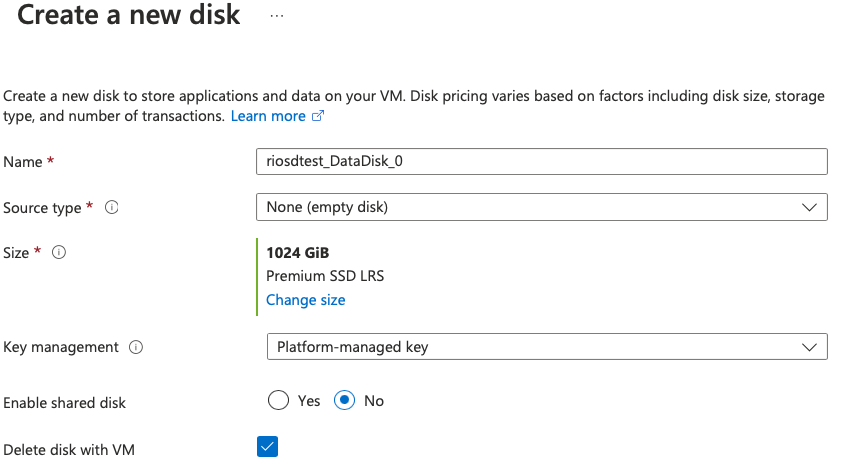
Task: Click the info icon next to Size
Action: tap(59, 253)
